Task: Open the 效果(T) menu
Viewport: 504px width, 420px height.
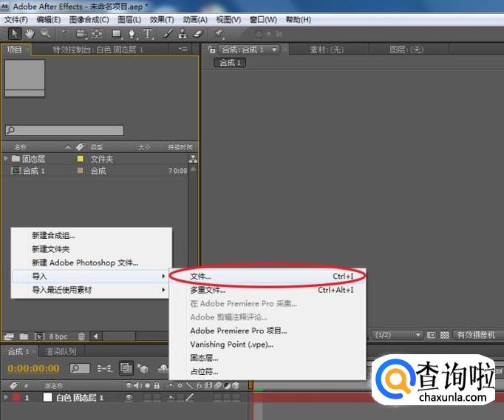Action: 160,19
